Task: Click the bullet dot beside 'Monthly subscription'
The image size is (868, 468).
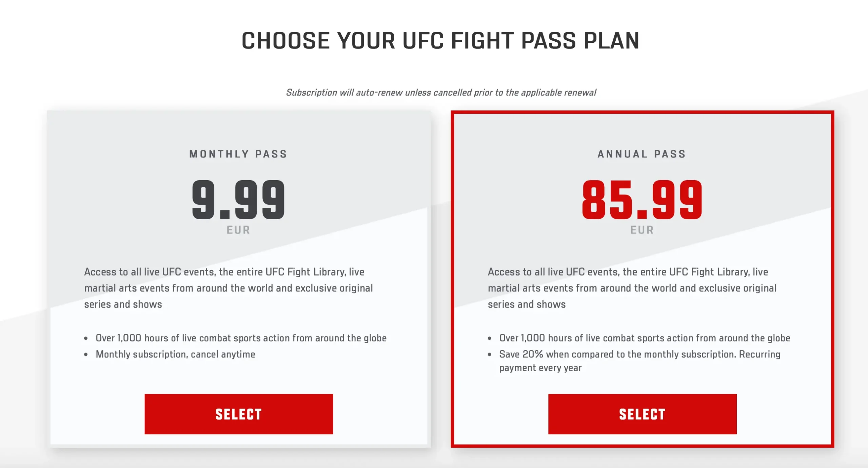Action: (86, 355)
